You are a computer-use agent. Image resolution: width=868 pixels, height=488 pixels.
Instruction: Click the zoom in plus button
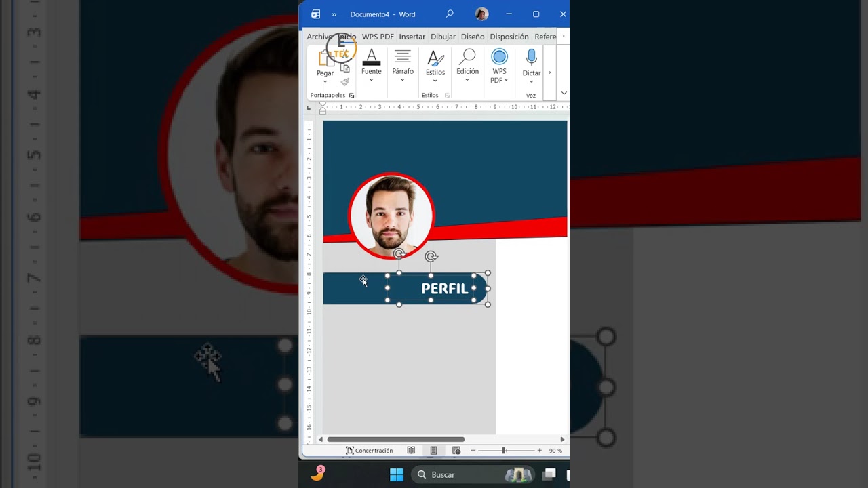coord(540,451)
